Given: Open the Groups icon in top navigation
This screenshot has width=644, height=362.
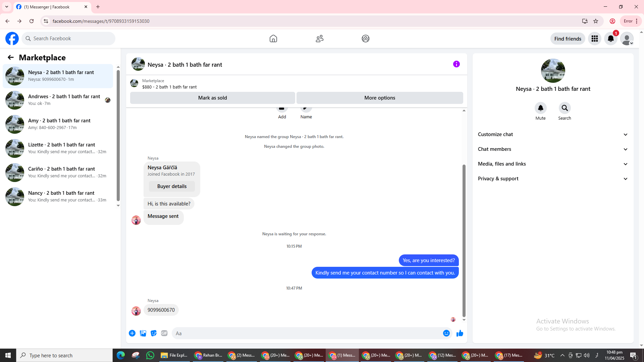Looking at the screenshot, I should pos(366,39).
